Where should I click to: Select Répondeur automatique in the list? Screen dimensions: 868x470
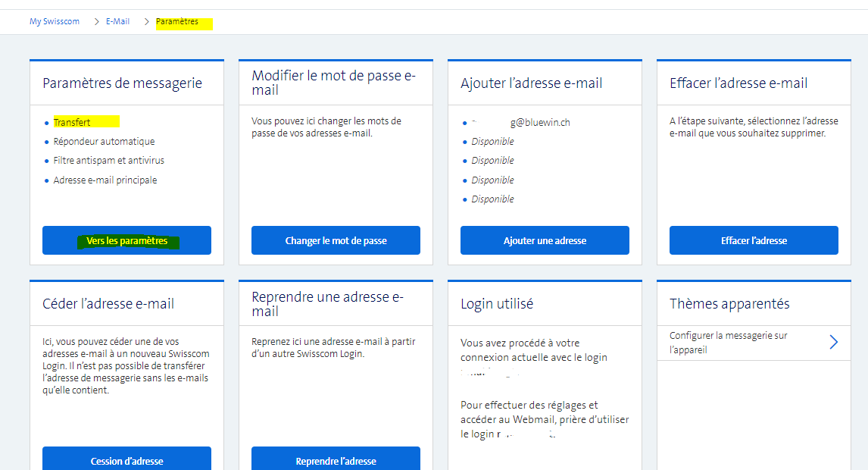[x=104, y=142]
